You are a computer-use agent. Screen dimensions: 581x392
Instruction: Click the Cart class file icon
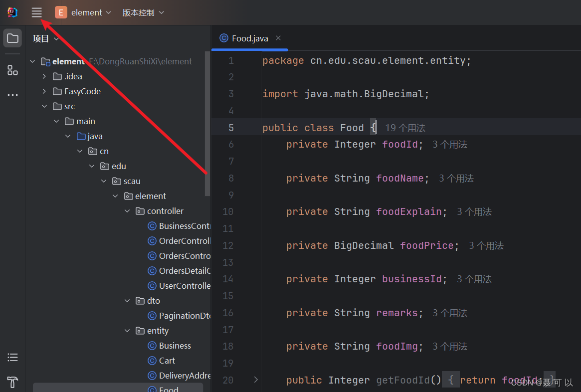pyautogui.click(x=152, y=361)
